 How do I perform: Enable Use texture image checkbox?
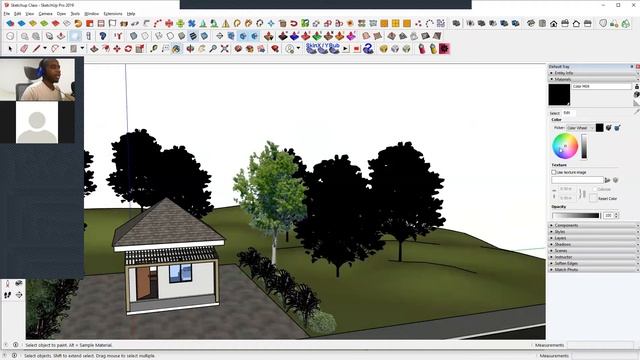click(x=554, y=172)
